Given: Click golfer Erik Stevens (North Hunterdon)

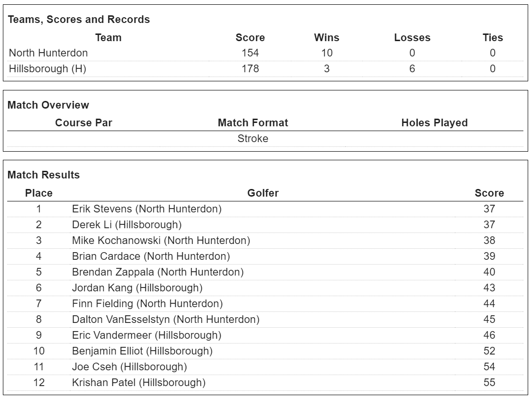Looking at the screenshot, I should click(147, 209).
